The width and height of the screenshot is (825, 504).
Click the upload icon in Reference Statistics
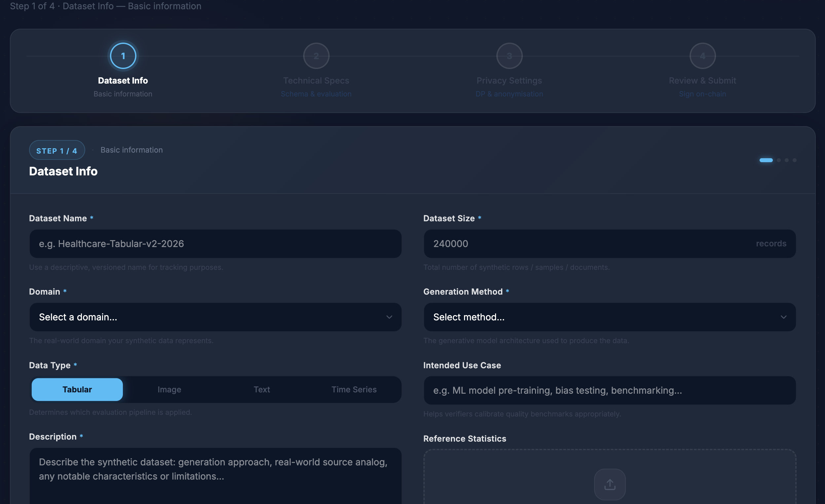pyautogui.click(x=609, y=484)
